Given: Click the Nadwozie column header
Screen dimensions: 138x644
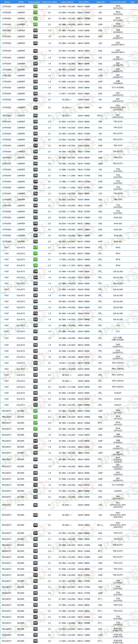Looking at the screenshot, I should (100, 2).
